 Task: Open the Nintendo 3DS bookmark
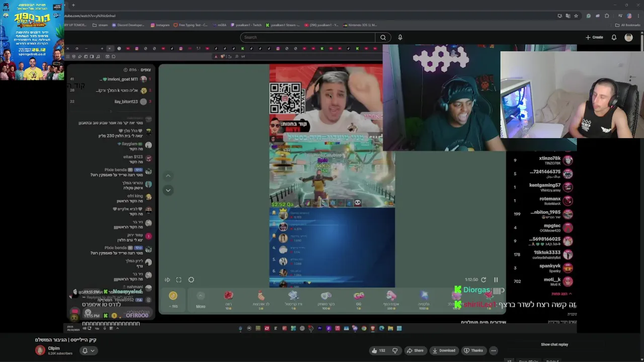pos(359,25)
